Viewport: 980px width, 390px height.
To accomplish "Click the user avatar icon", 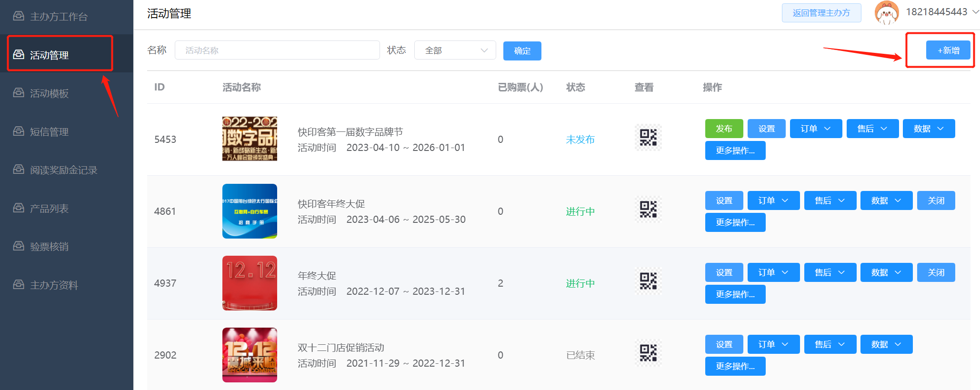I will coord(886,13).
